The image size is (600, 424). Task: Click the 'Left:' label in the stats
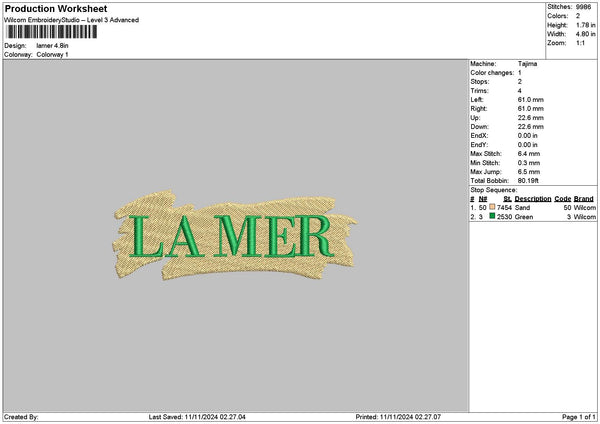[x=477, y=100]
